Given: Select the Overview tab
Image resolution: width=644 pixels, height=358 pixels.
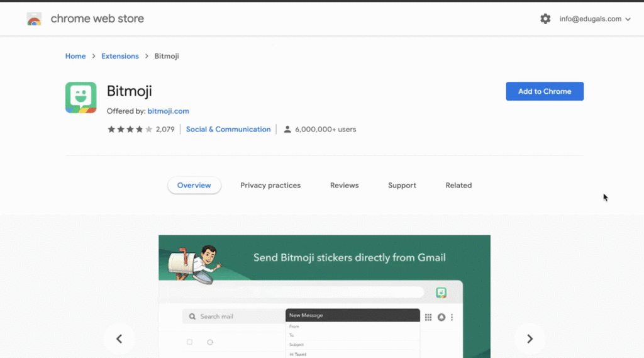Looking at the screenshot, I should pos(194,186).
